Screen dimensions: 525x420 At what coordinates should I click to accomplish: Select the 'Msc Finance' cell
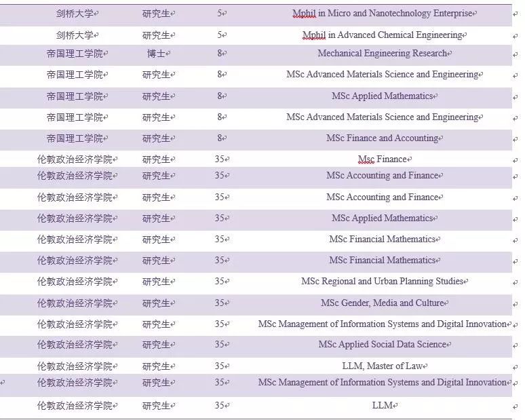(383, 159)
